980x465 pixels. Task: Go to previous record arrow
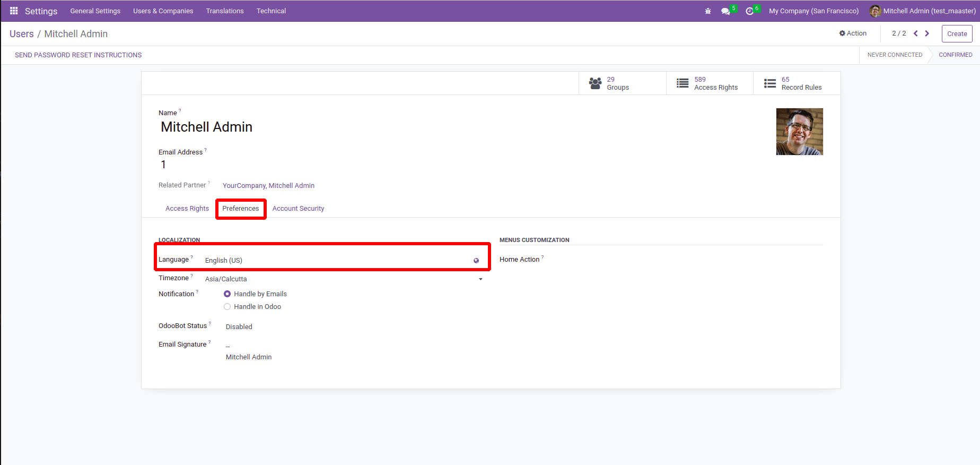pyautogui.click(x=916, y=33)
